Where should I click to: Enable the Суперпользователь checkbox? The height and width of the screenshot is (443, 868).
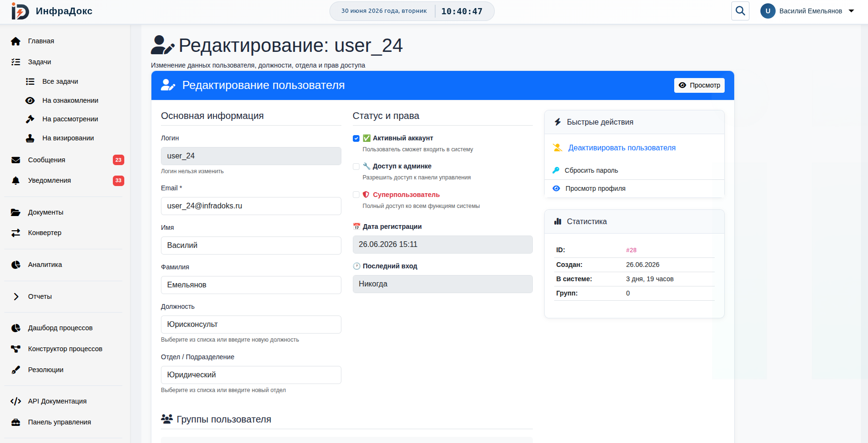(x=356, y=195)
